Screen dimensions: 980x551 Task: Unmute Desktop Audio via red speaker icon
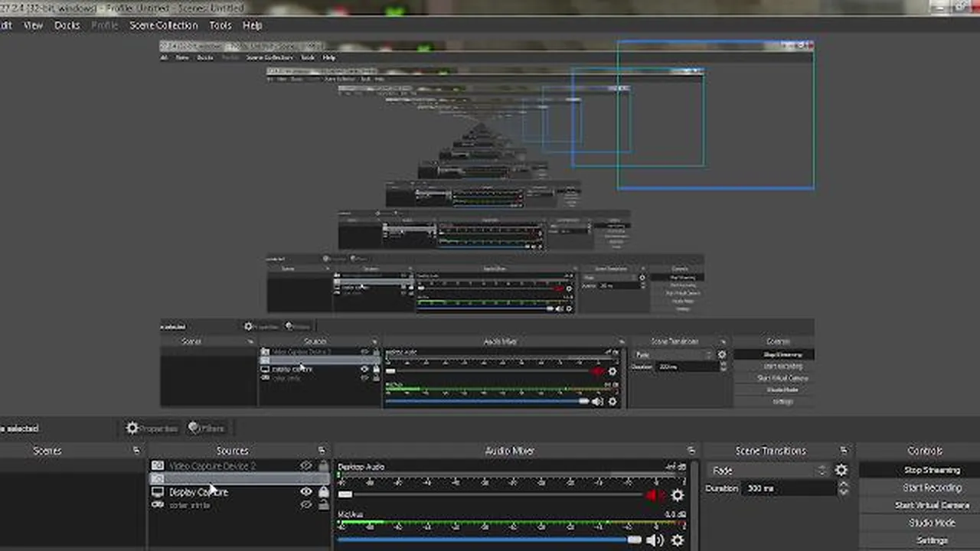655,496
